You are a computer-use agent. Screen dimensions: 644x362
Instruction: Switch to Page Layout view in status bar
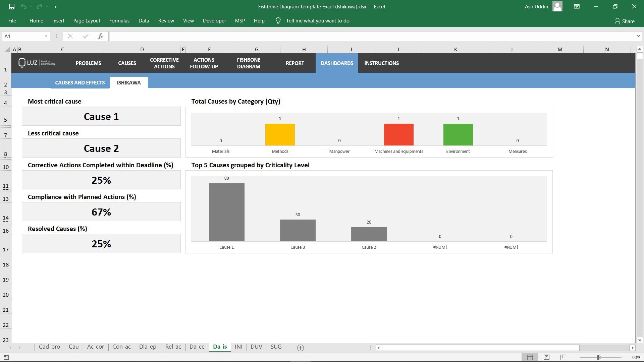(x=547, y=357)
